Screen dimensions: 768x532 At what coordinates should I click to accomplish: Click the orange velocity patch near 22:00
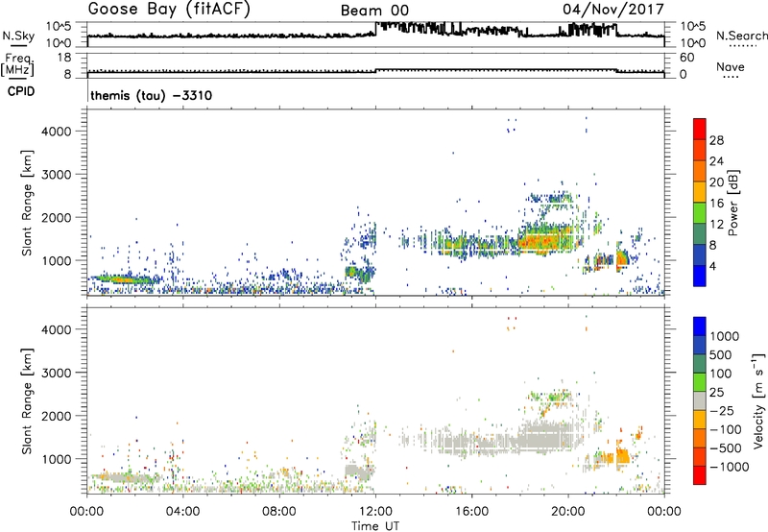pyautogui.click(x=622, y=457)
